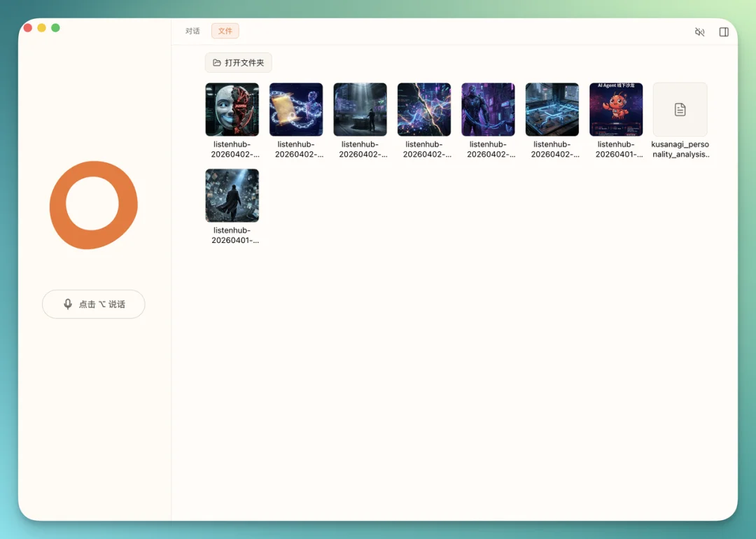Select the 文件 tab
756x539 pixels.
(x=225, y=31)
